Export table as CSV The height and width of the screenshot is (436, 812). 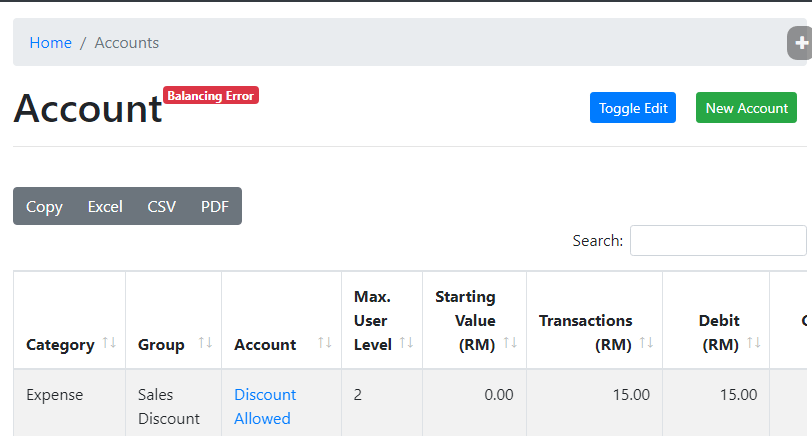tap(162, 207)
